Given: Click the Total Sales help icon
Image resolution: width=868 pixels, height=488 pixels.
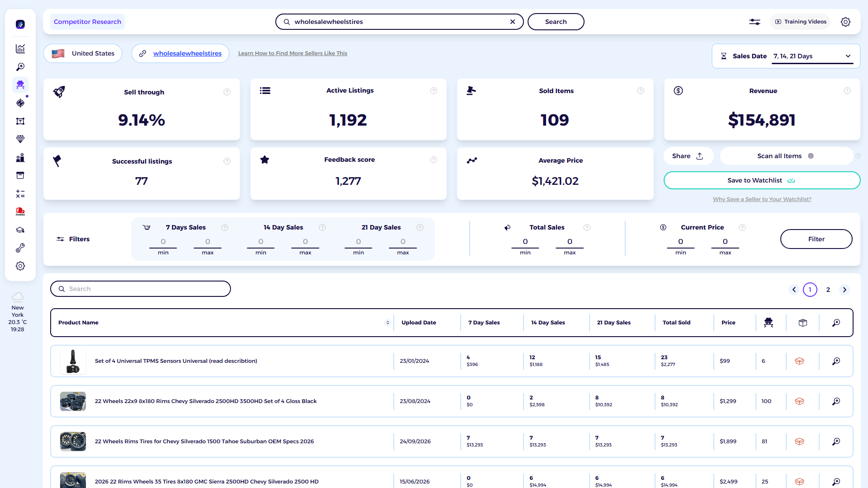Looking at the screenshot, I should (587, 227).
